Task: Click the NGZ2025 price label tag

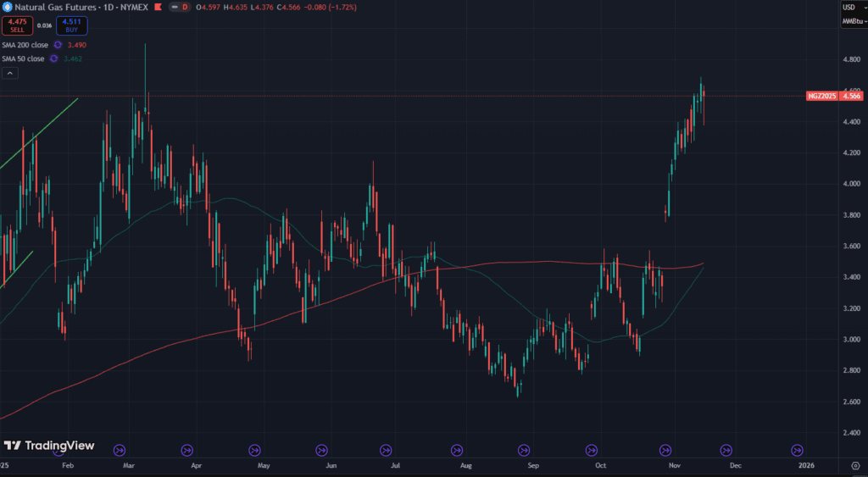Action: click(822, 97)
